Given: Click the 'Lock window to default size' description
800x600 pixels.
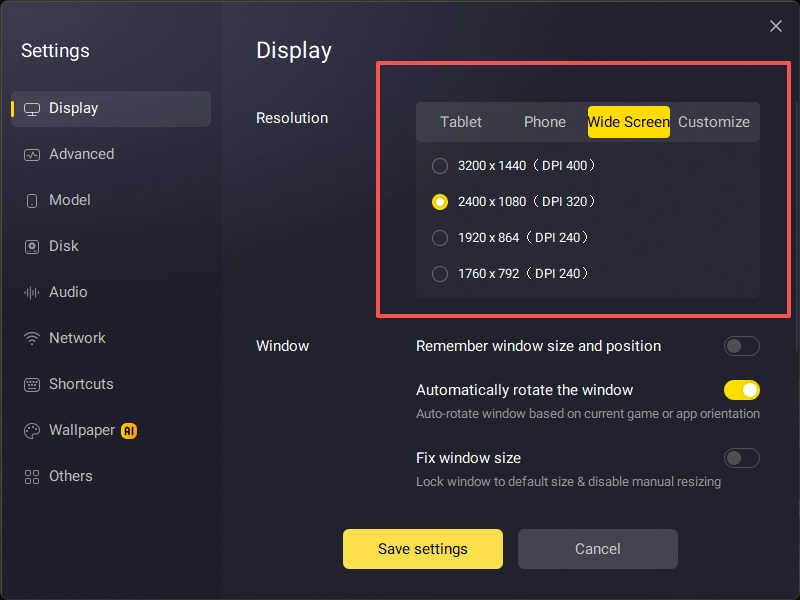Looking at the screenshot, I should point(568,482).
